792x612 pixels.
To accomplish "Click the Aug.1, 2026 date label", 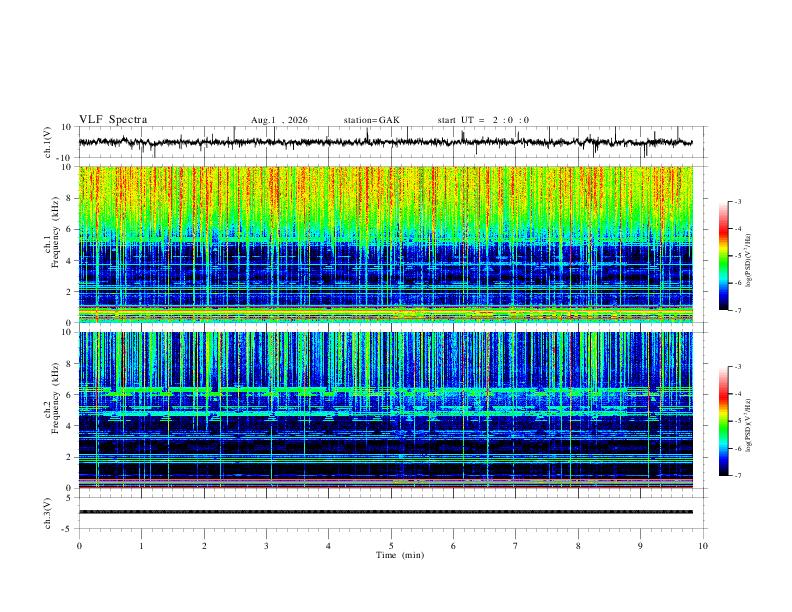I will coord(279,120).
